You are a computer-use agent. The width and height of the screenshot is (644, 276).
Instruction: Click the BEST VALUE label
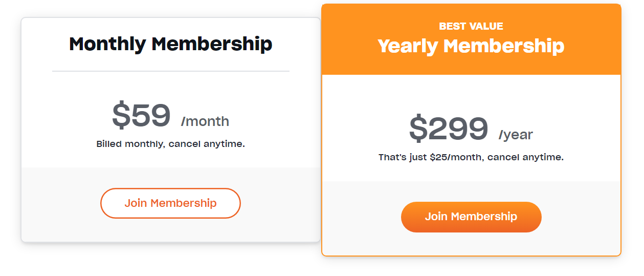pos(471,26)
